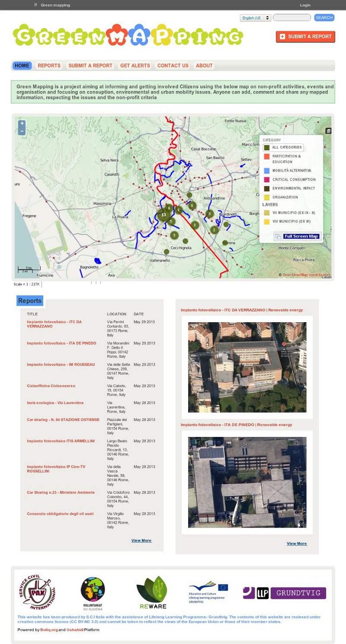Open report Car Sharing n.23 - Ministero Ambiente
The width and height of the screenshot is (346, 644).
tap(61, 492)
